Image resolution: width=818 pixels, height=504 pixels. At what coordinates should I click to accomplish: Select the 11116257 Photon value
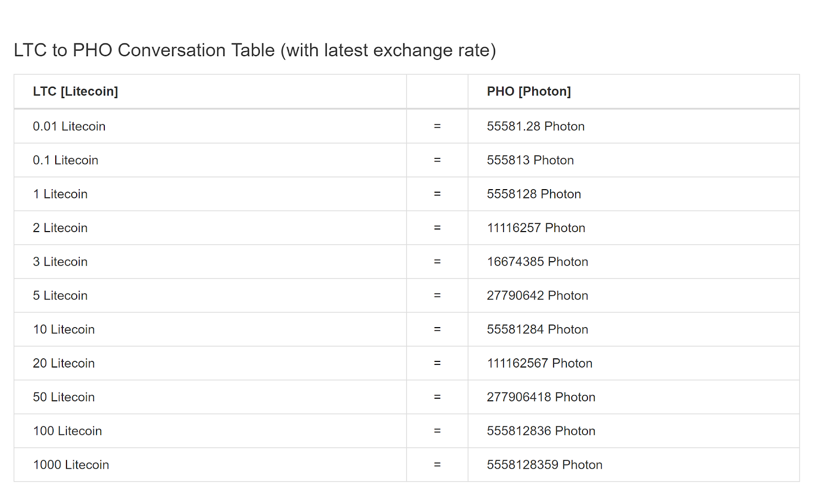[536, 228]
